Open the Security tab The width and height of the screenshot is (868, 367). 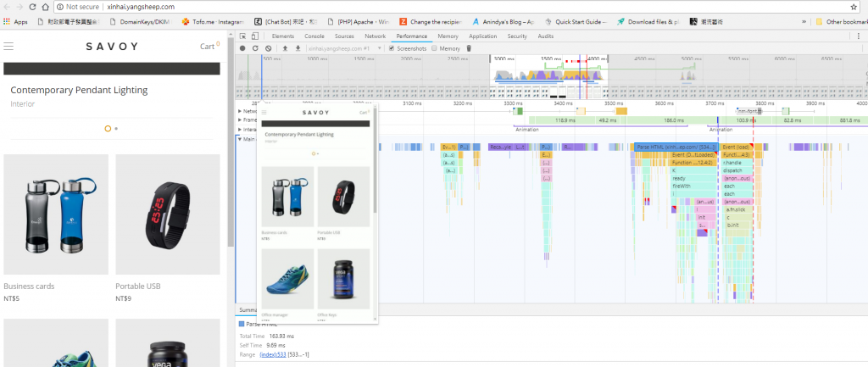[517, 36]
